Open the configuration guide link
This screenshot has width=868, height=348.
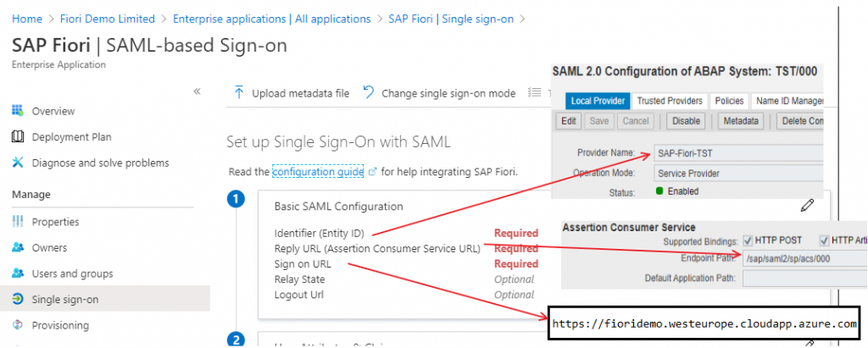(318, 172)
